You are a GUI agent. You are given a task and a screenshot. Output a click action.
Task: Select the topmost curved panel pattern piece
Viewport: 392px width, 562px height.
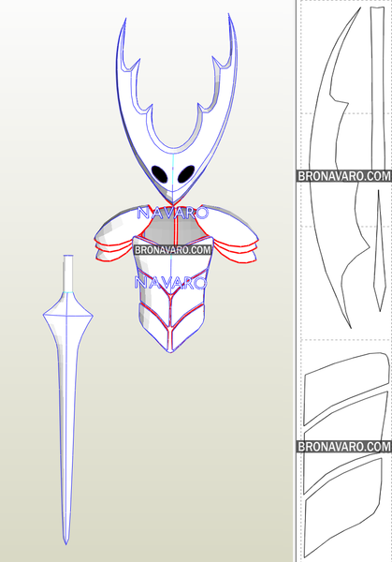(346, 389)
